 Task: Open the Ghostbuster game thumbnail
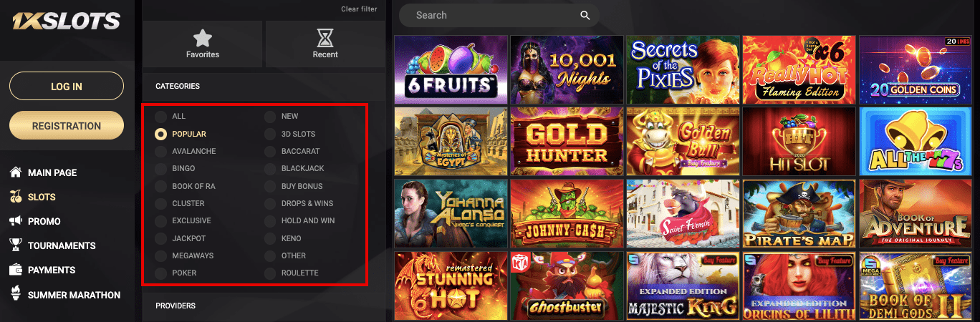[x=567, y=285]
